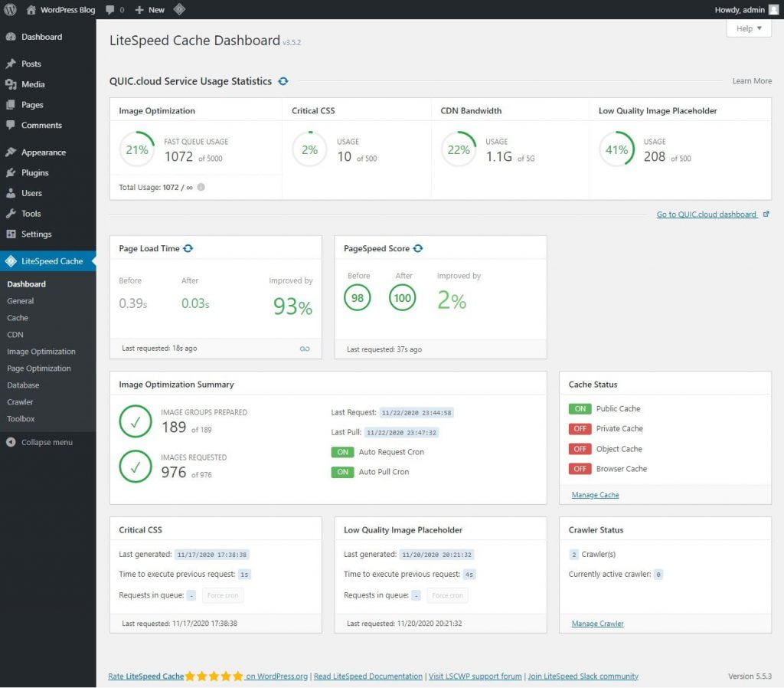This screenshot has height=688, width=784.
Task: Click Last Pull timestamp 11/22/2020 23:47:32
Action: pos(401,433)
